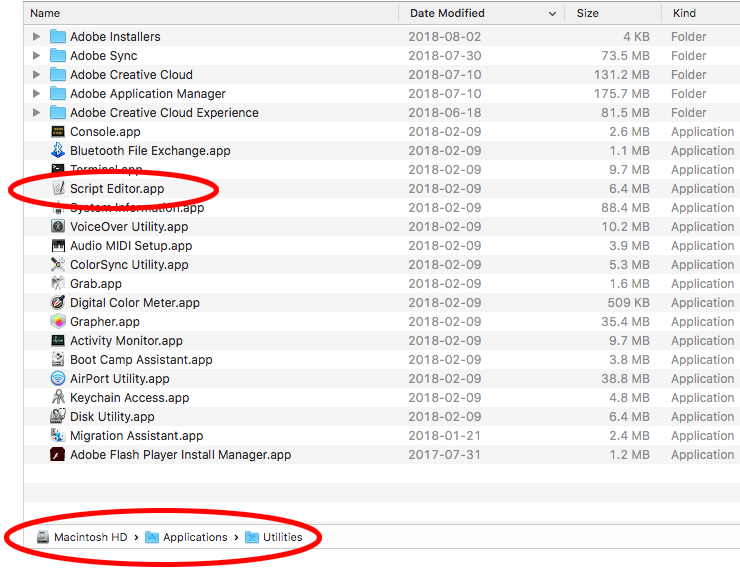The image size is (740, 575).
Task: Select the Boot Camp Assistant.app file name
Action: [141, 360]
